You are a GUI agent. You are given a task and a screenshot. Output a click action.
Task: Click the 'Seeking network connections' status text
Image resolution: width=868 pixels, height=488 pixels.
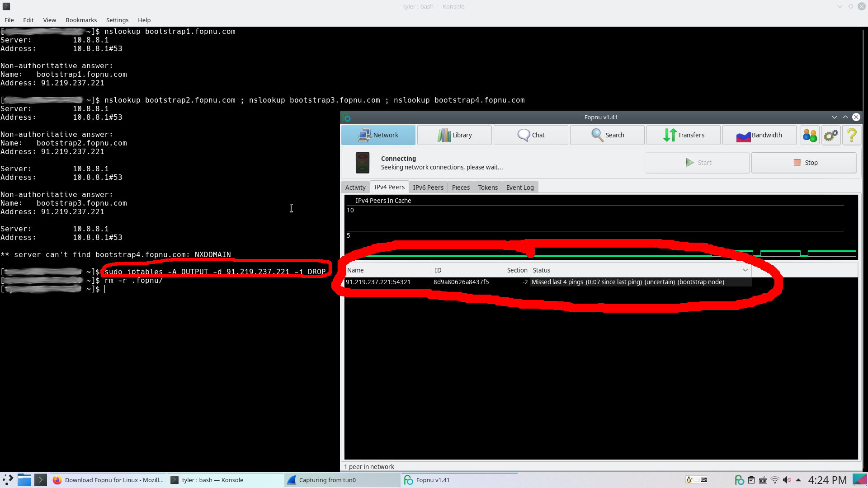pyautogui.click(x=442, y=167)
